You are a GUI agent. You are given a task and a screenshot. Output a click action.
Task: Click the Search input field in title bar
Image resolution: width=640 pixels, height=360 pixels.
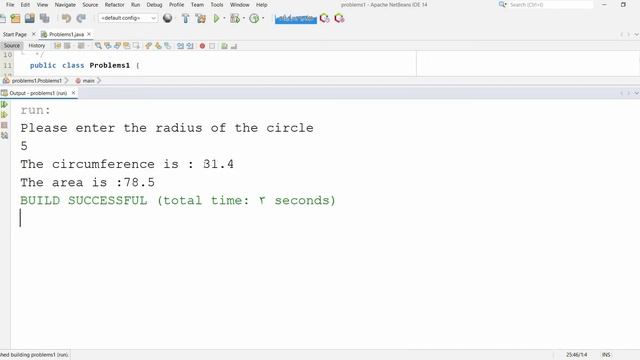pos(551,5)
